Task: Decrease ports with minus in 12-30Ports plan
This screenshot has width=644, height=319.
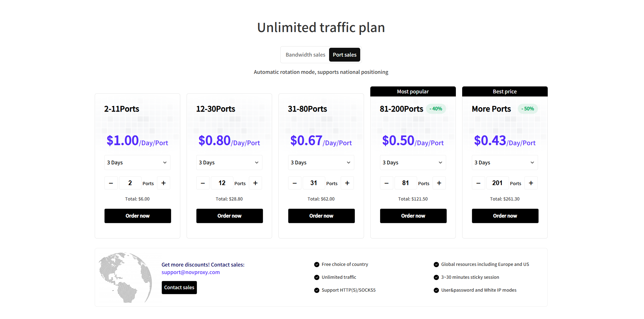Action: tap(203, 183)
